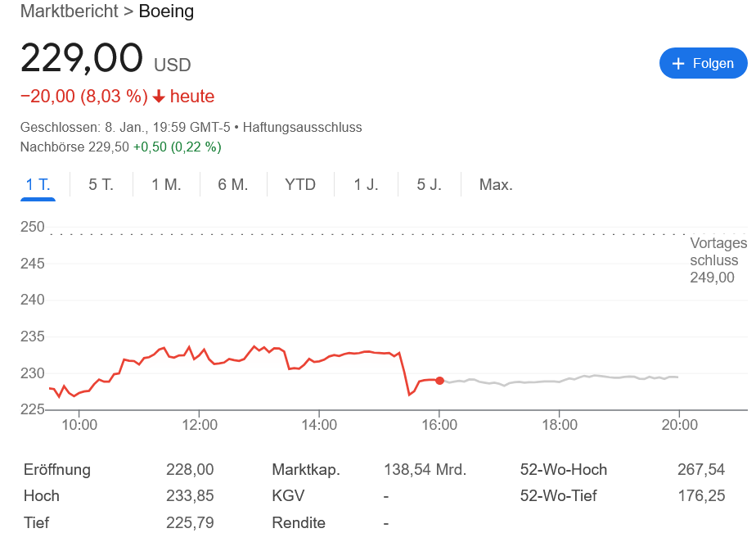756x542 pixels.
Task: Switch to the 1 M. chart view
Action: (x=165, y=184)
